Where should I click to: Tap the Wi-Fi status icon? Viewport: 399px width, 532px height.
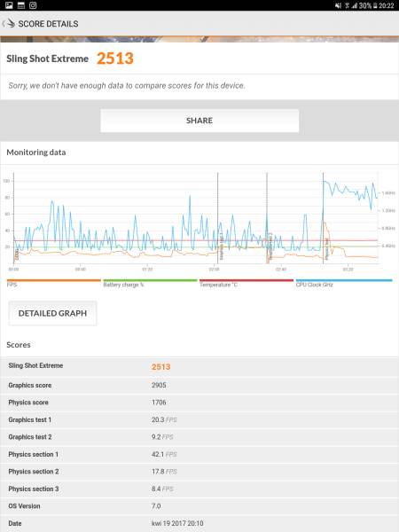(x=347, y=5)
